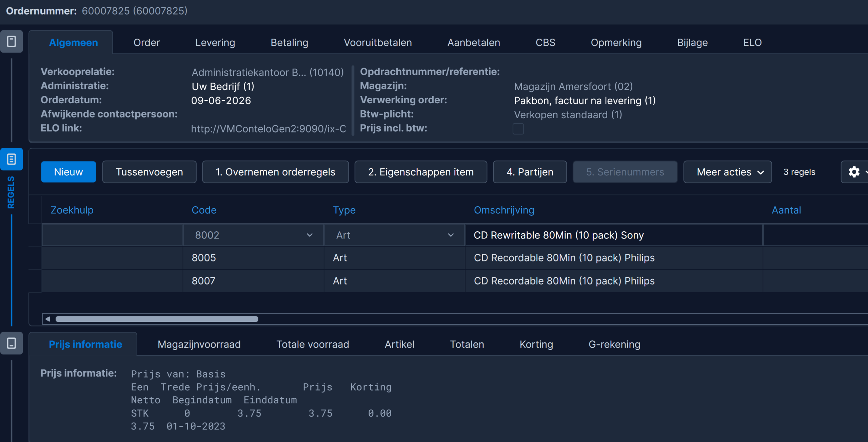Click the horizontal scrollbar thumb

[157, 319]
